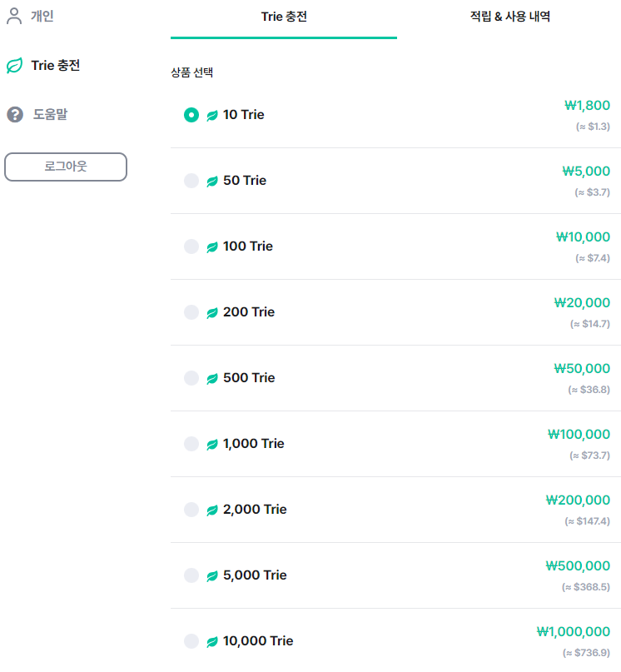The image size is (621, 672).
Task: Click the ₩1,000,000 price label
Action: tap(573, 631)
